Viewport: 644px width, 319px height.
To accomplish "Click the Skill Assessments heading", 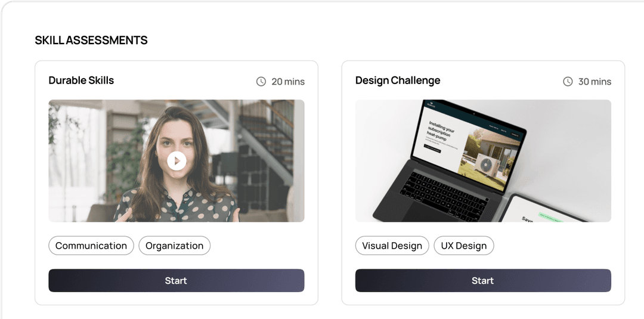I will (x=91, y=40).
